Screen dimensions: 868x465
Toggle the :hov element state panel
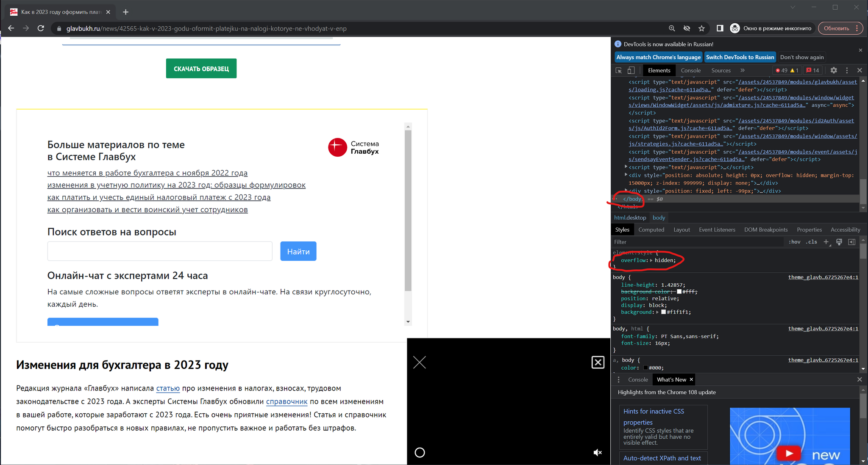pyautogui.click(x=794, y=242)
